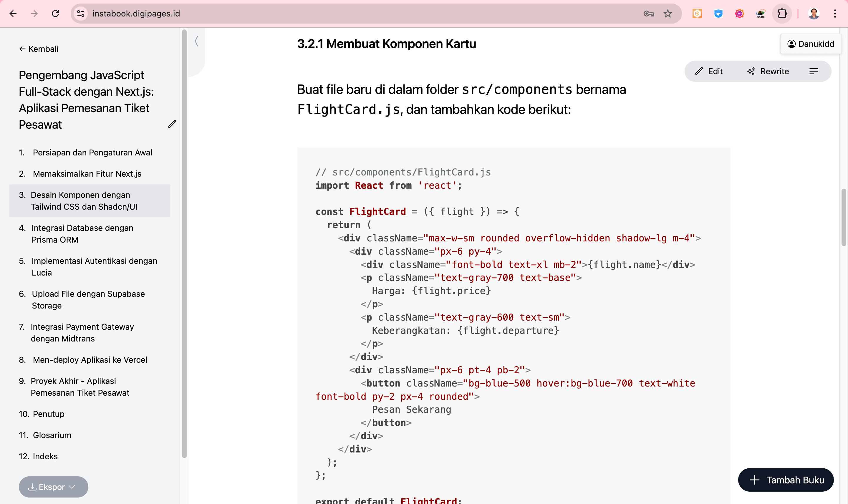
Task: Open the Danukidd account button
Action: 810,44
